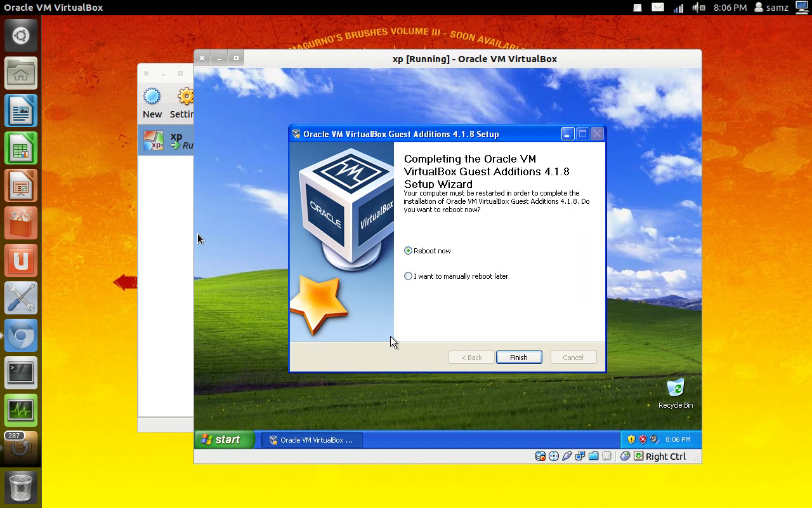This screenshot has width=812, height=508.
Task: Open the samz user menu
Action: 771,8
